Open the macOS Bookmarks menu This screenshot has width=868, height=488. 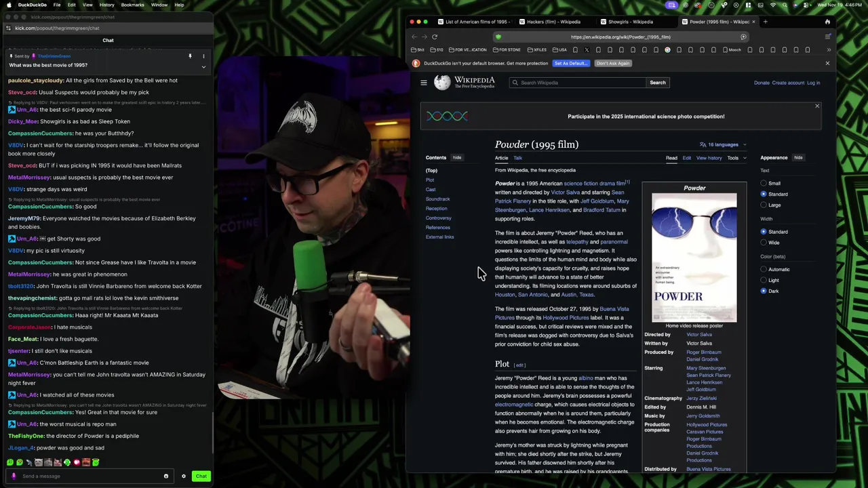click(132, 5)
